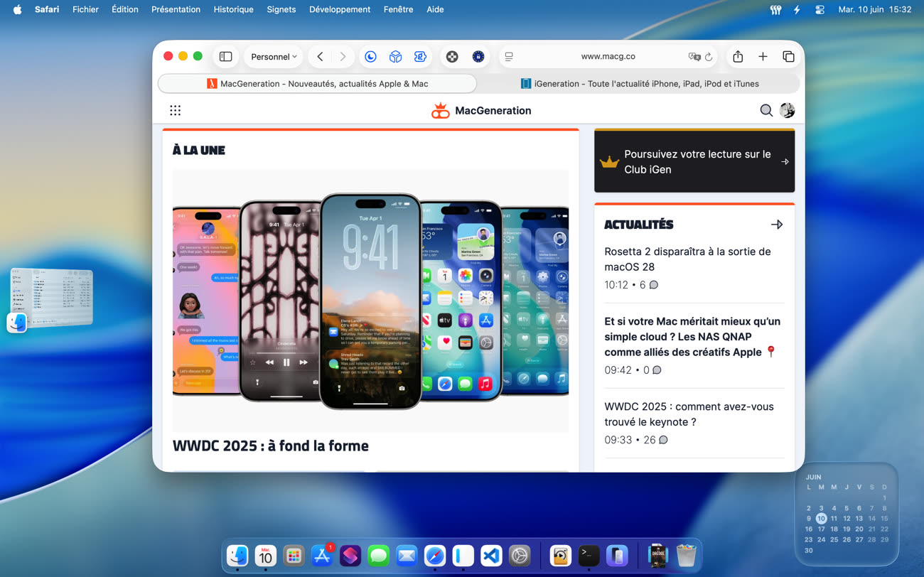Viewport: 924px width, 577px height.
Task: Click the WWDC 2025 iPhones featured image
Action: coord(370,301)
